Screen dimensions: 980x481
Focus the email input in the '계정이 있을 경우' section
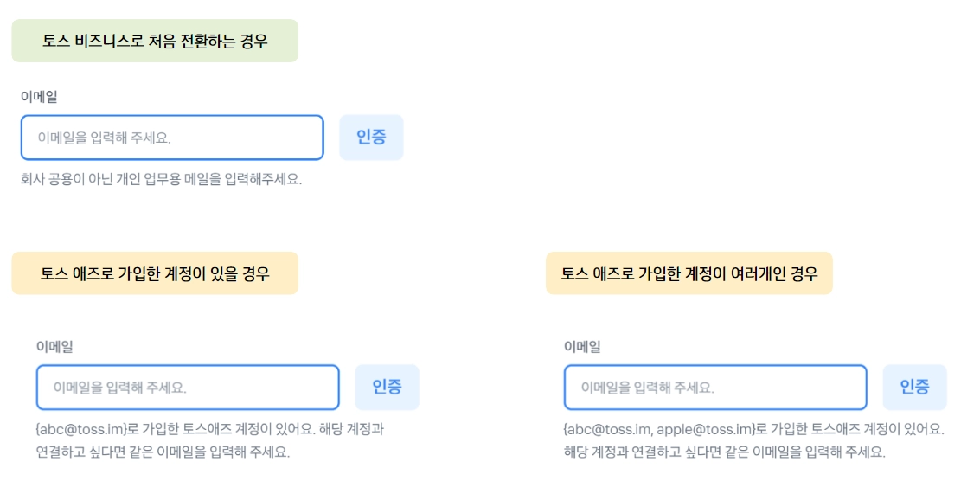coord(188,388)
